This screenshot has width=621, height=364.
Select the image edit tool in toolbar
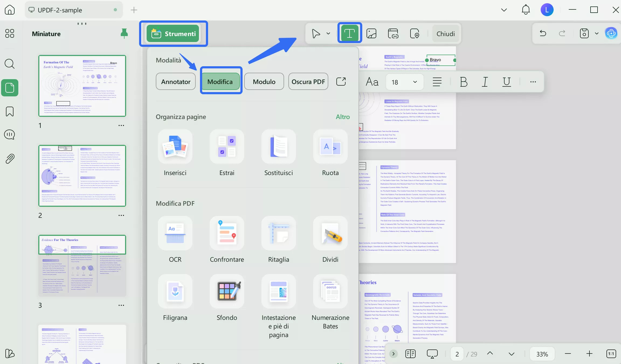371,34
